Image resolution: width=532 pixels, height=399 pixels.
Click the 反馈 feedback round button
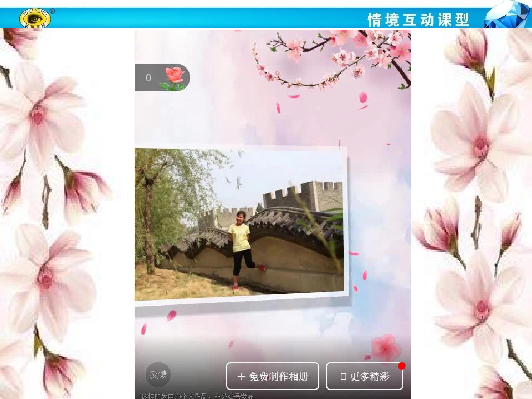click(x=158, y=374)
